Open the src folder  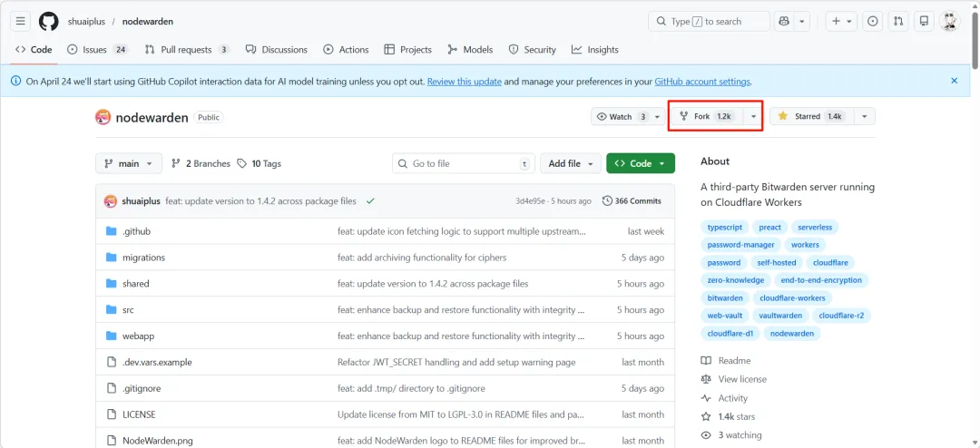pyautogui.click(x=128, y=310)
